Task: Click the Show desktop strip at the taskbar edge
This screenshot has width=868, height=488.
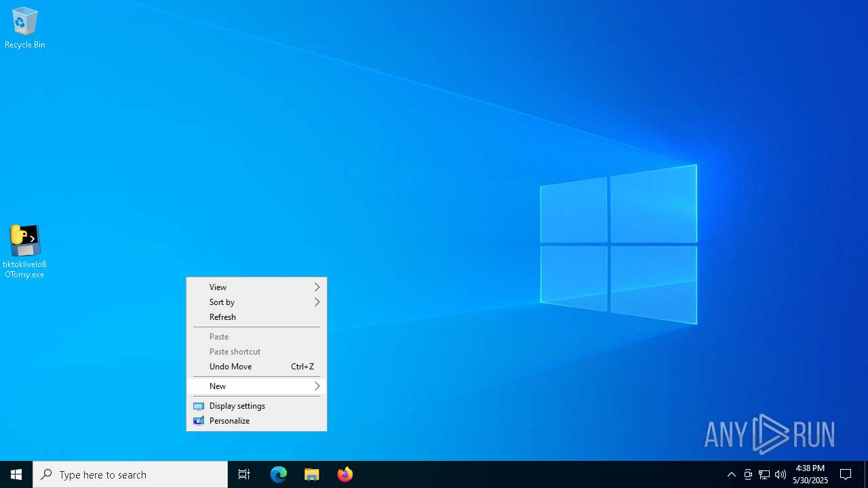Action: 866,474
